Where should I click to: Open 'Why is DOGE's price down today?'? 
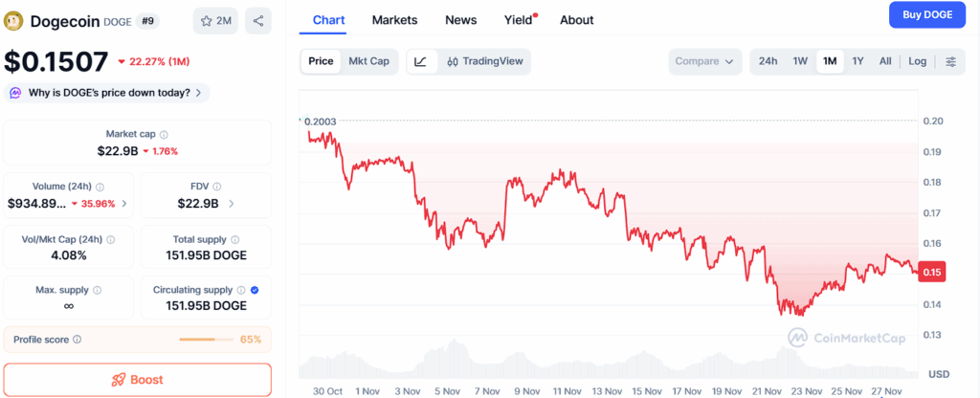(107, 93)
